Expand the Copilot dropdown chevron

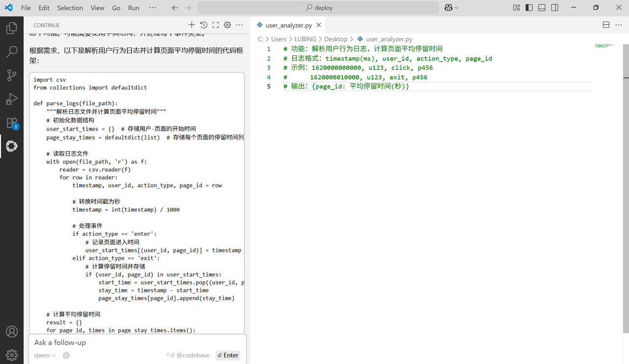tap(457, 8)
